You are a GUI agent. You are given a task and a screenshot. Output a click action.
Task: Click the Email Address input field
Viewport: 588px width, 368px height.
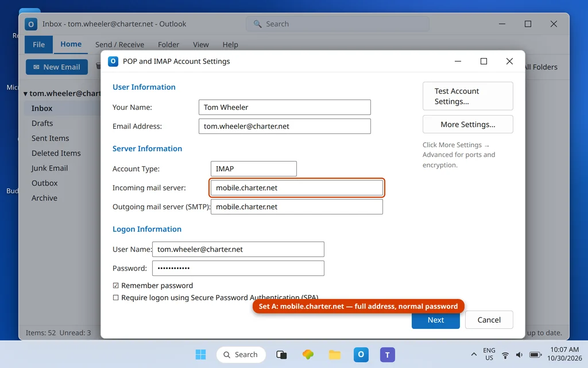pyautogui.click(x=285, y=126)
